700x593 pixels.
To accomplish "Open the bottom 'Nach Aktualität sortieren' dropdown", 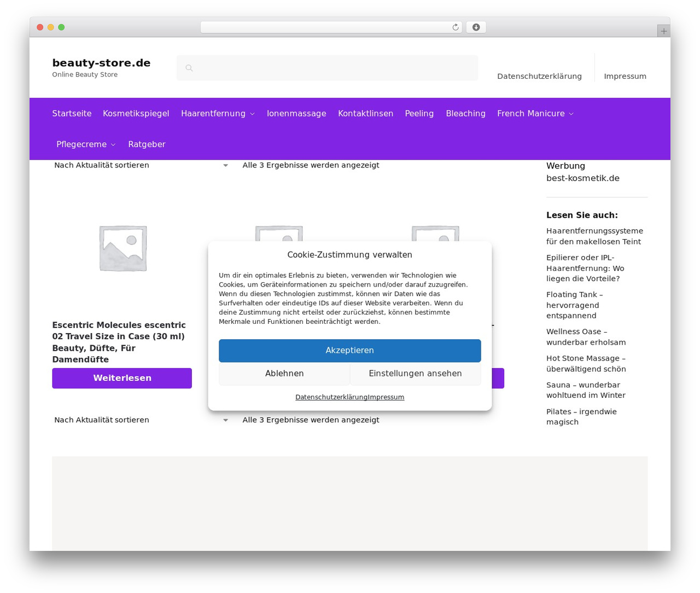I will pyautogui.click(x=142, y=420).
